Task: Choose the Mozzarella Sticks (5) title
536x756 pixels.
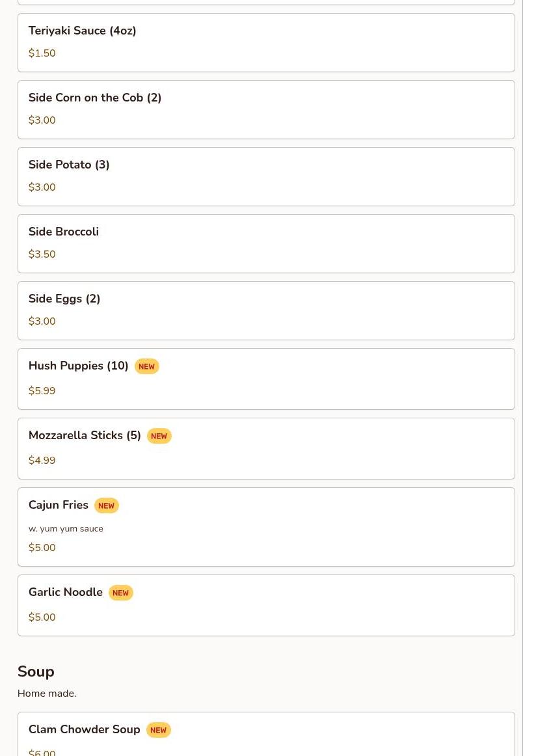Action: [85, 435]
